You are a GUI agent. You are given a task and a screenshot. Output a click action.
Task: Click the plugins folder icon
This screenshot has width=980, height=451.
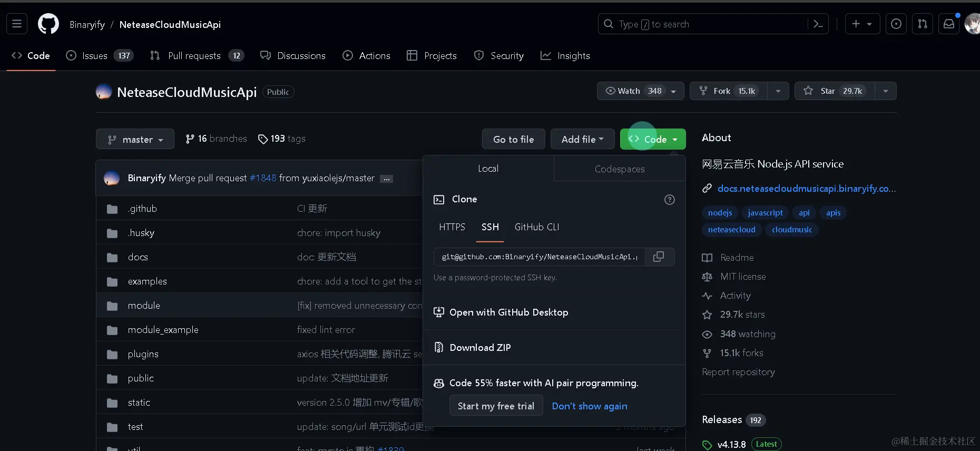(112, 355)
